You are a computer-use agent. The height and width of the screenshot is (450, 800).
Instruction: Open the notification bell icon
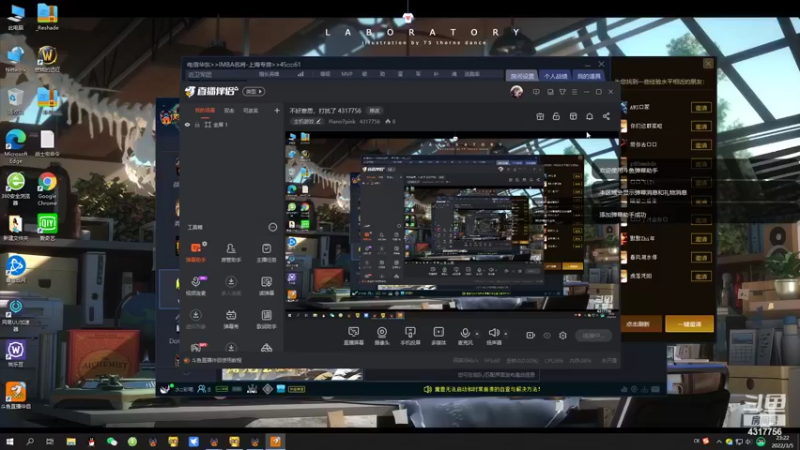pos(589,116)
